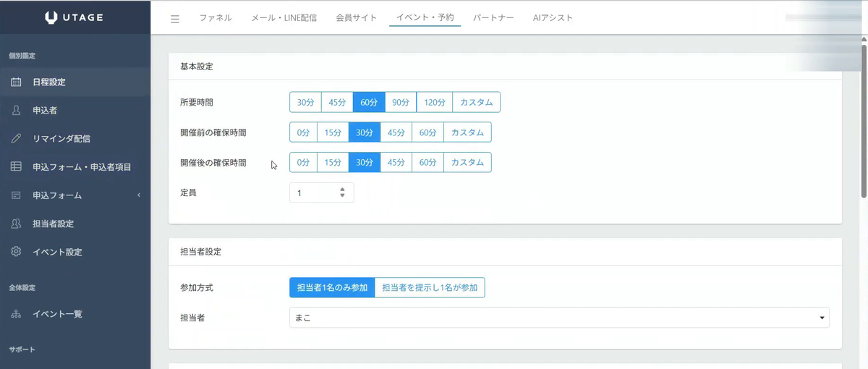This screenshot has width=868, height=369.
Task: Click the table icon beside 申込フォーム・申込者項目
Action: pos(16,166)
